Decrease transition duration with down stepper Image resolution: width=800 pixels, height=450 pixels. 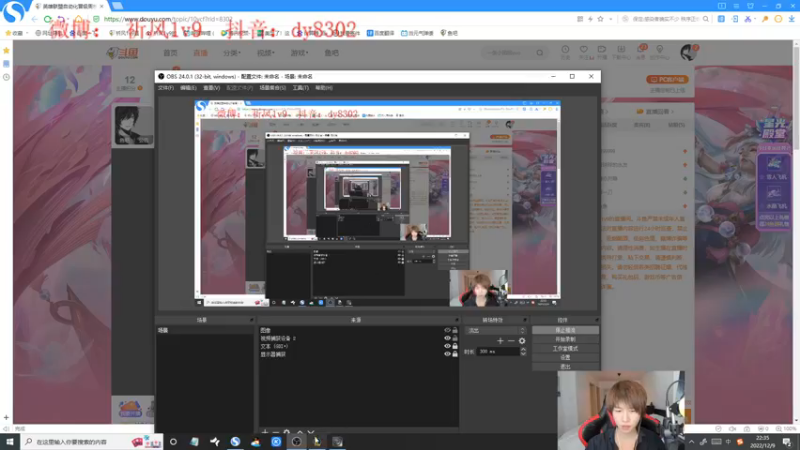pos(523,354)
